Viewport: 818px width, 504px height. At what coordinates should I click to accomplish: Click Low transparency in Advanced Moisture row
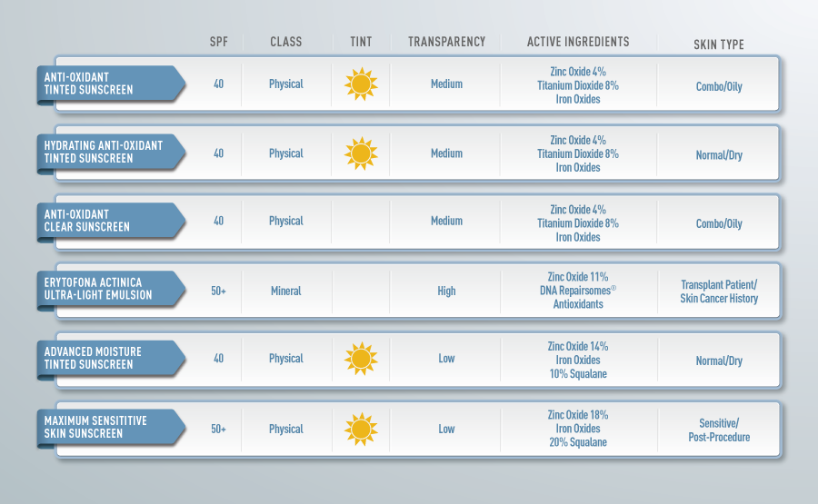coord(446,359)
